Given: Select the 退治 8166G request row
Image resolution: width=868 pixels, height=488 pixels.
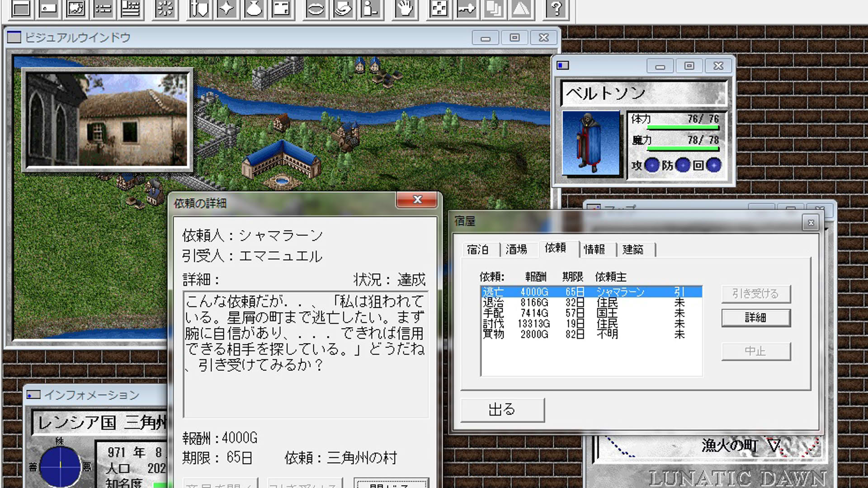Looking at the screenshot, I should pos(591,302).
